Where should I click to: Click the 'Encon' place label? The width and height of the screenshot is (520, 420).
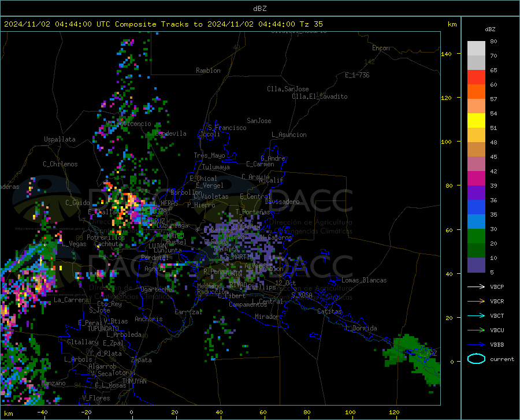click(381, 48)
